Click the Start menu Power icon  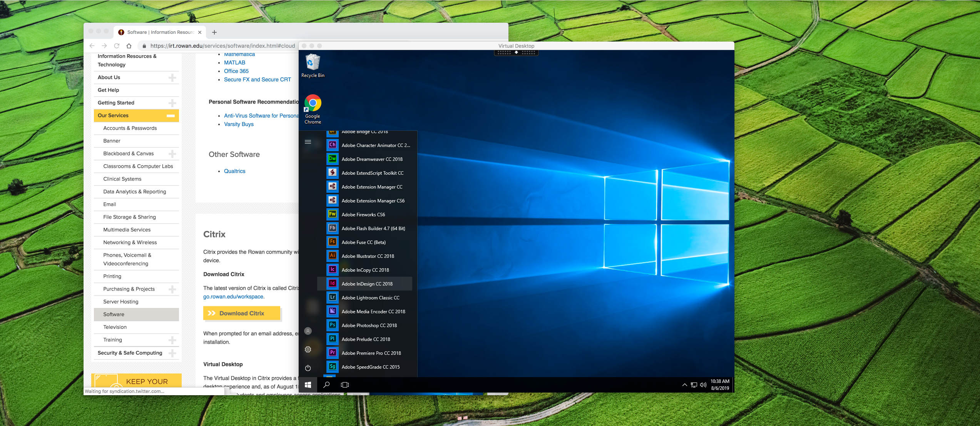(308, 368)
